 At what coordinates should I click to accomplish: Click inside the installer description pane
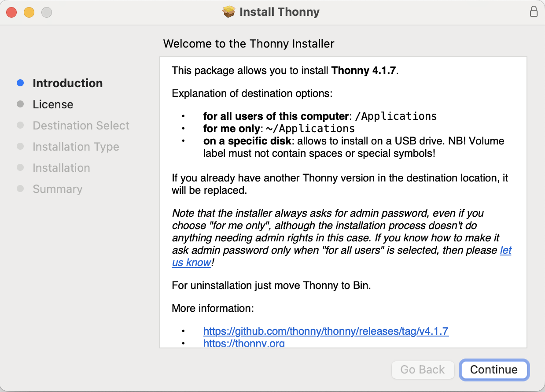pyautogui.click(x=343, y=198)
